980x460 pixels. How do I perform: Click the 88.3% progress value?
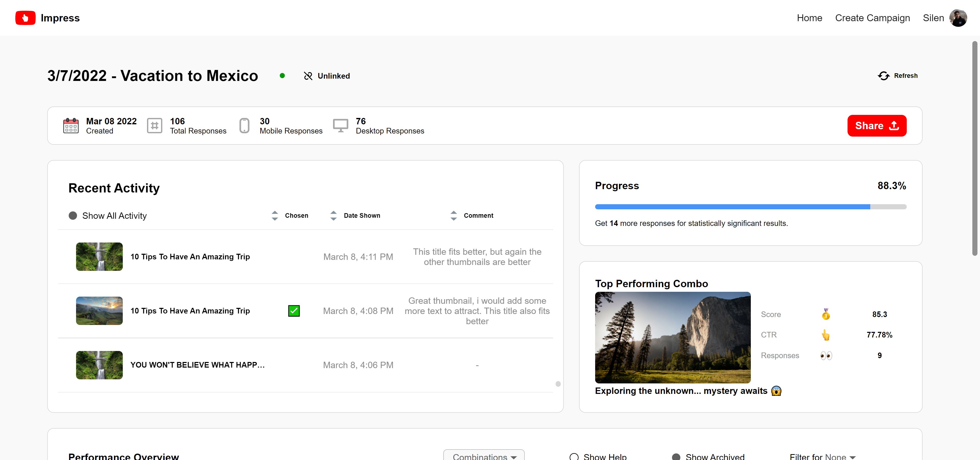click(891, 186)
